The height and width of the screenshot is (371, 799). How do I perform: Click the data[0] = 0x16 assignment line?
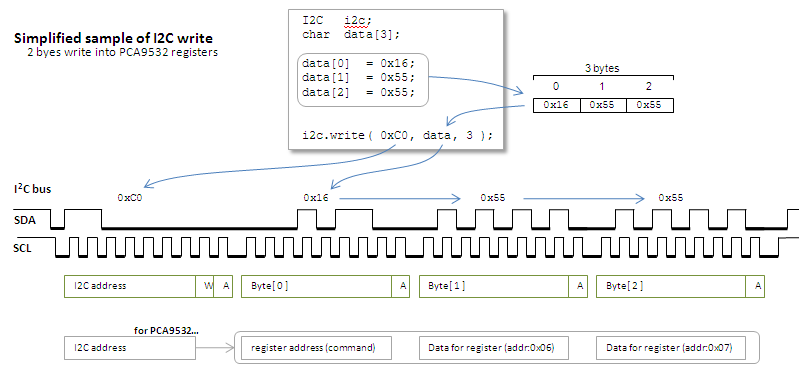point(359,64)
